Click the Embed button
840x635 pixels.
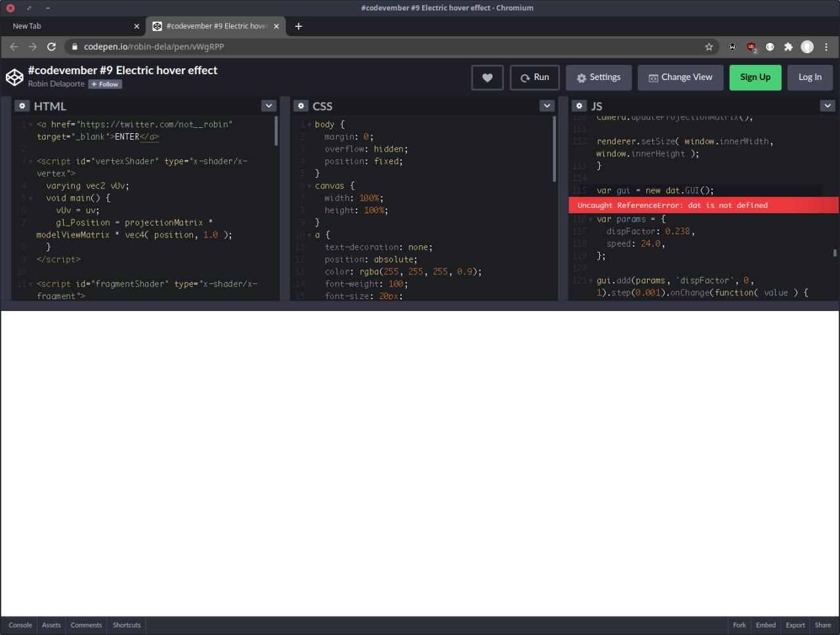[766, 625]
